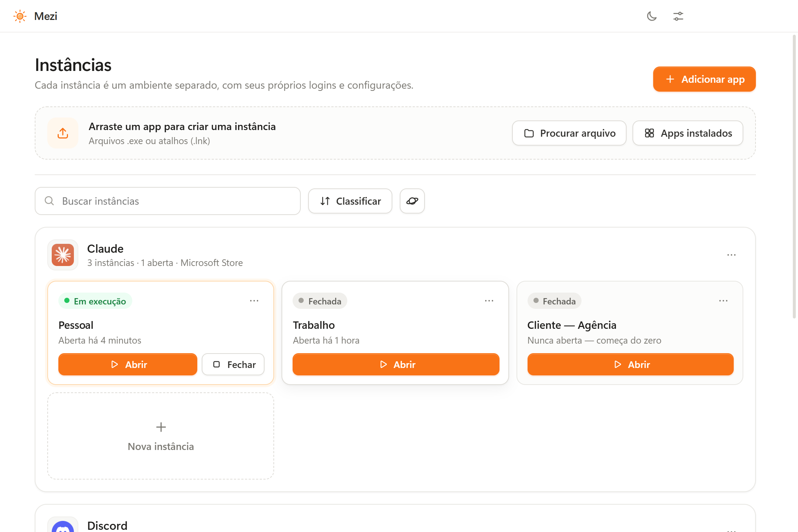Click the Mezi sun logo
Screen dimensions: 798x532
click(20, 16)
